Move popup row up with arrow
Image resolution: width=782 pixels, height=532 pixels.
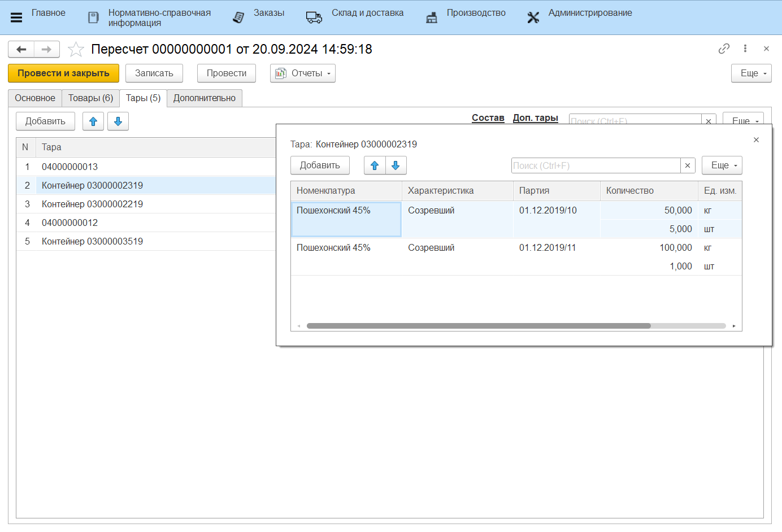click(375, 165)
